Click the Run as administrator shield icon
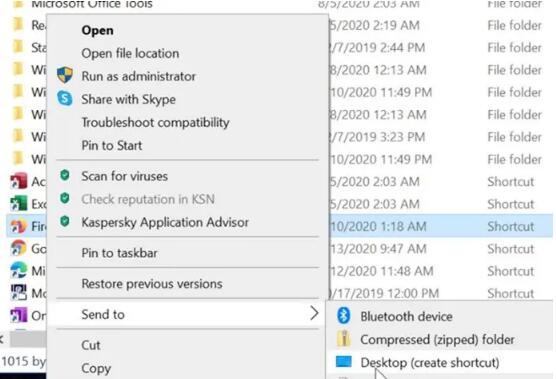 click(x=65, y=75)
